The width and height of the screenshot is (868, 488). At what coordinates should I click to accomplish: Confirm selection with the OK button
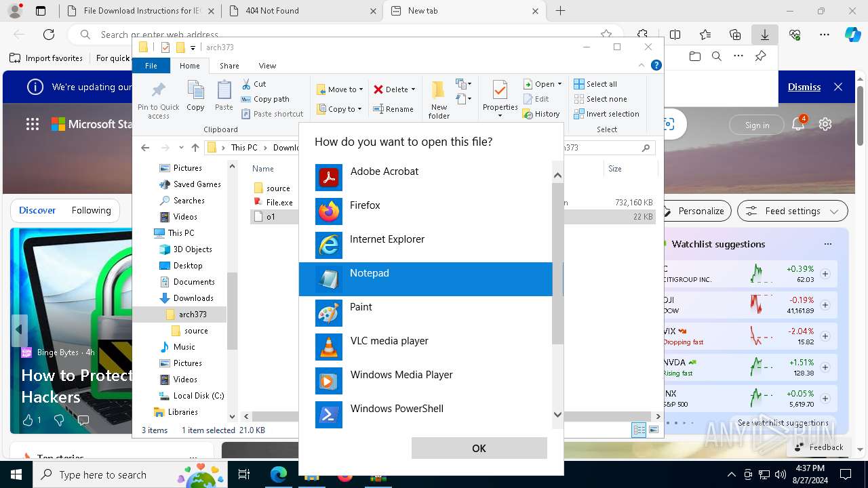tap(479, 448)
